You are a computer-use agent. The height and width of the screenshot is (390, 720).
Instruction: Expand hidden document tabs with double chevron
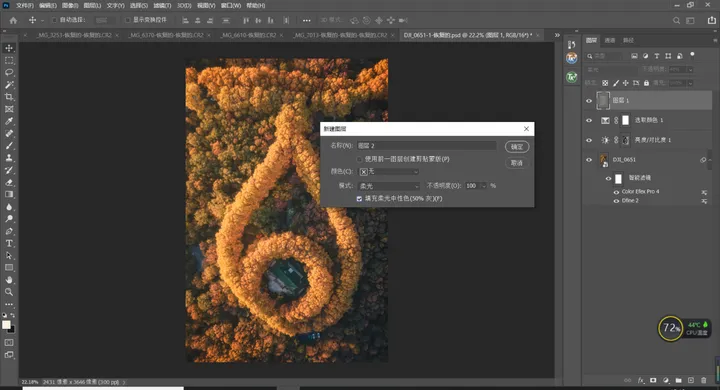[x=557, y=35]
